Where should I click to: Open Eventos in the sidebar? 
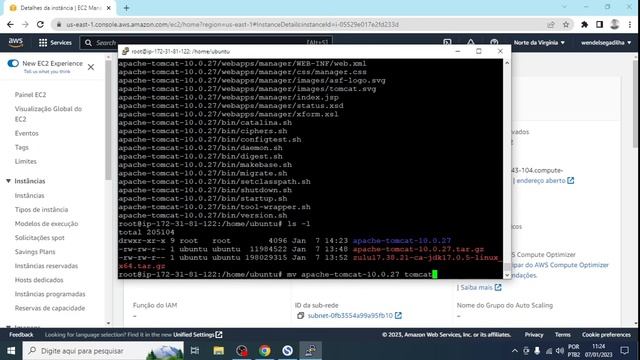tap(27, 133)
